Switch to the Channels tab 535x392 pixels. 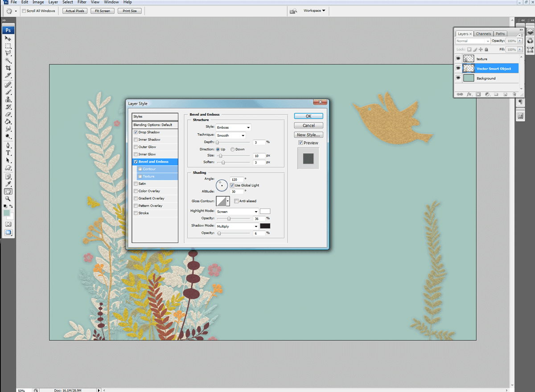coord(483,34)
